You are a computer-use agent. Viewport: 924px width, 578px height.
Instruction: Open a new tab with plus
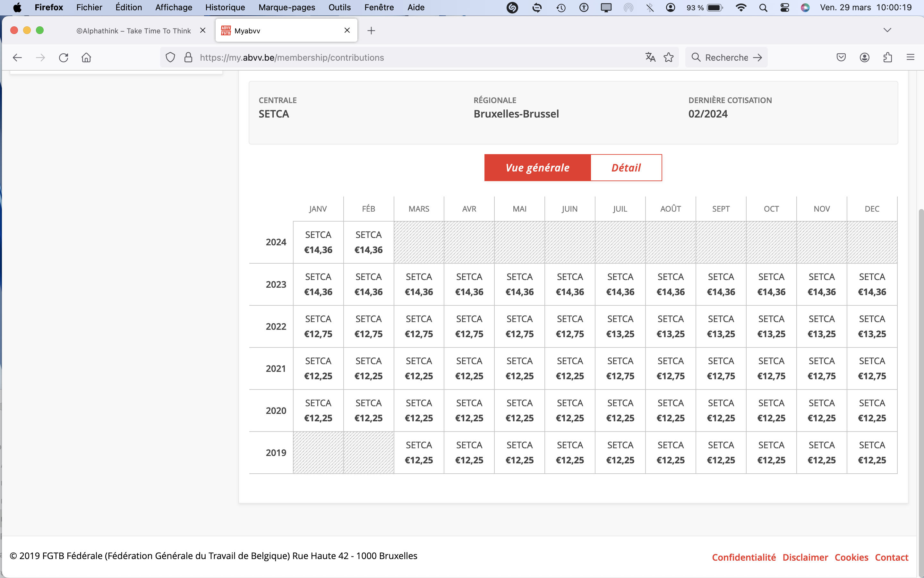[x=371, y=31]
